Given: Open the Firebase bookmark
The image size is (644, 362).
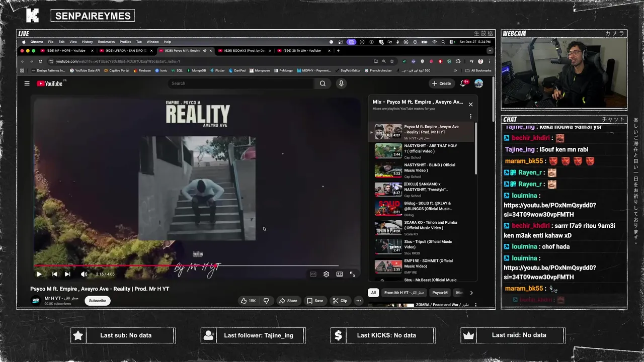Looking at the screenshot, I should 142,70.
